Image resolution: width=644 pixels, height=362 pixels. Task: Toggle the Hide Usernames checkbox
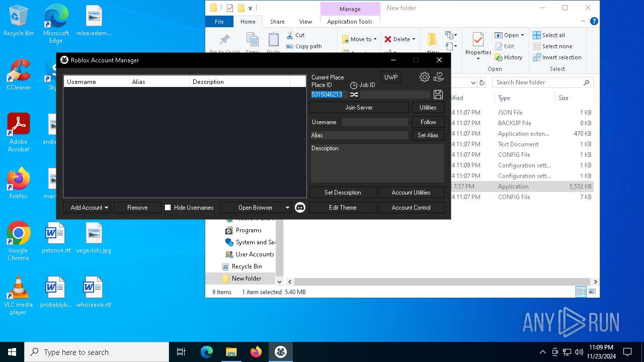168,207
